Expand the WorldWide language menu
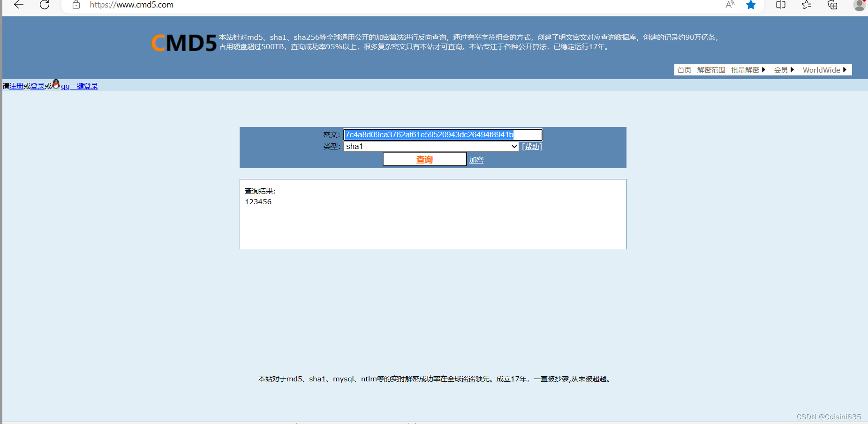This screenshot has height=424, width=868. [x=824, y=70]
